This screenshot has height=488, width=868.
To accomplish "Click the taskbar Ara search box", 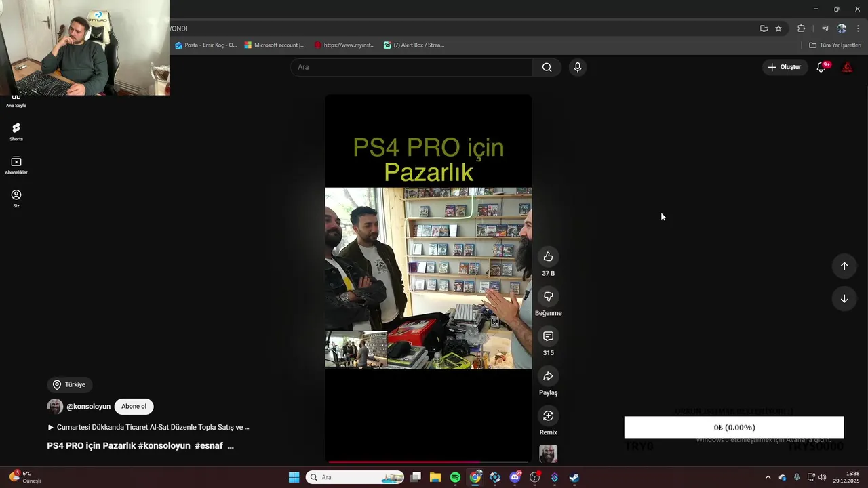I will (x=355, y=477).
